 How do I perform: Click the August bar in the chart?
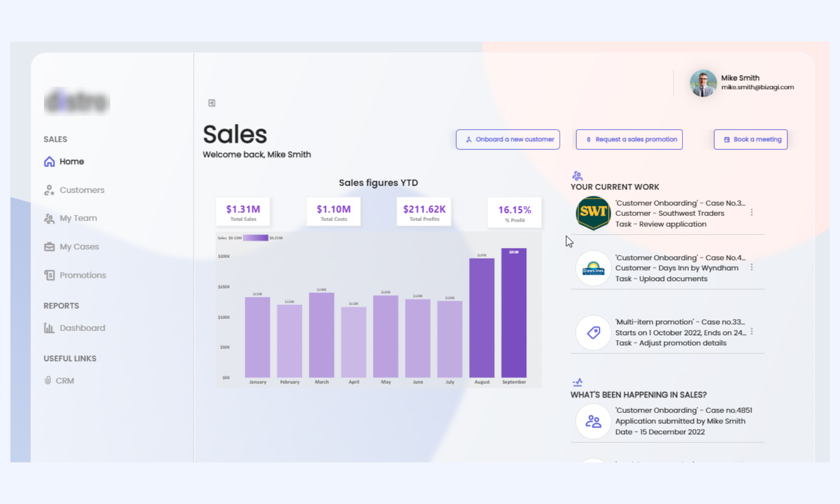[x=482, y=318]
